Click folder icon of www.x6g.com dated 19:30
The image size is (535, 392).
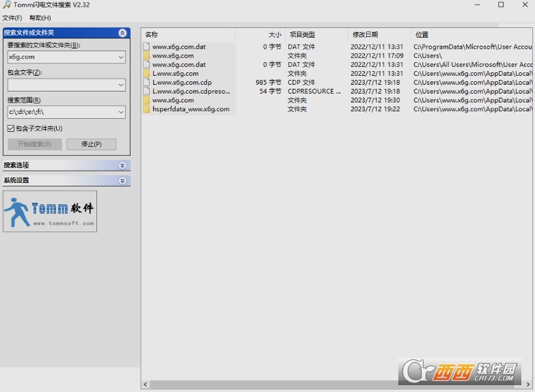point(147,100)
